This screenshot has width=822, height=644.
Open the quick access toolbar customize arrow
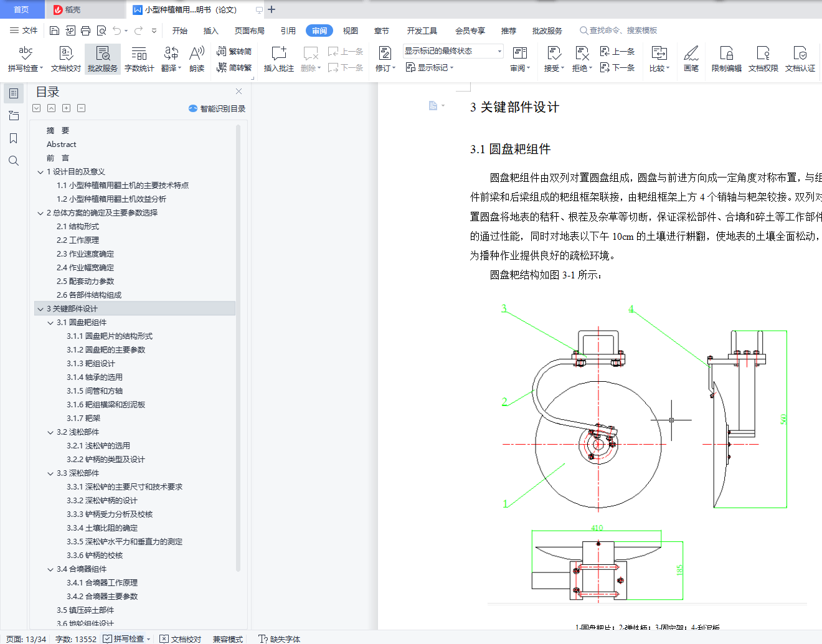point(154,31)
